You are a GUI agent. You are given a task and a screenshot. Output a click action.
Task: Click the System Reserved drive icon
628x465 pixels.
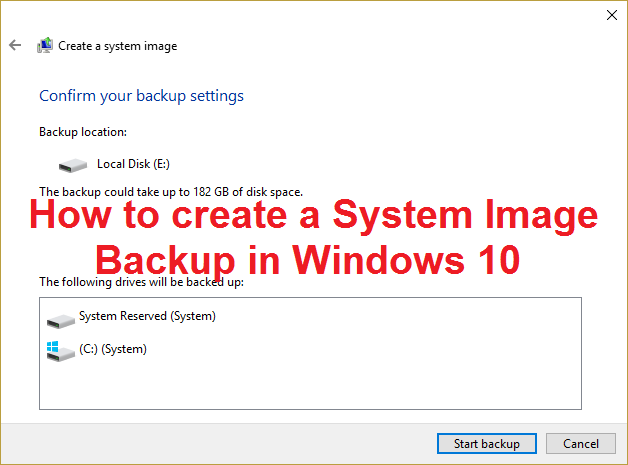click(60, 321)
